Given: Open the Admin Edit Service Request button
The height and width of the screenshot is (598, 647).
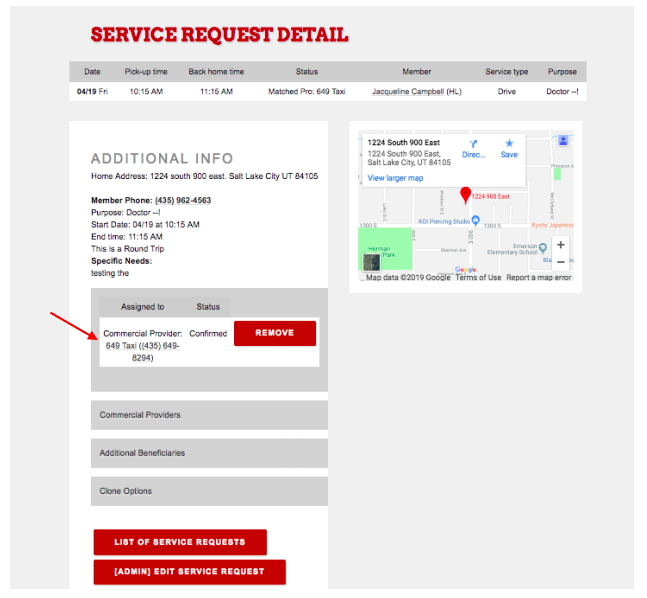Looking at the screenshot, I should 189,572.
